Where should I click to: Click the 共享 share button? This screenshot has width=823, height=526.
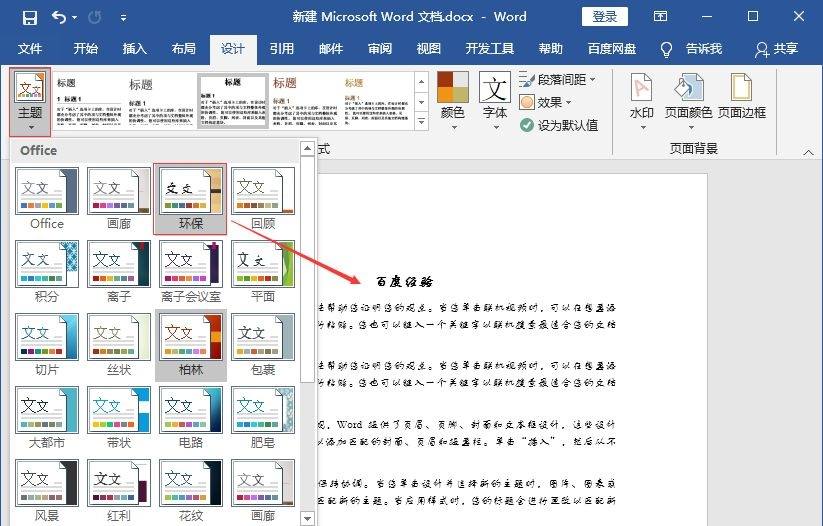point(776,49)
